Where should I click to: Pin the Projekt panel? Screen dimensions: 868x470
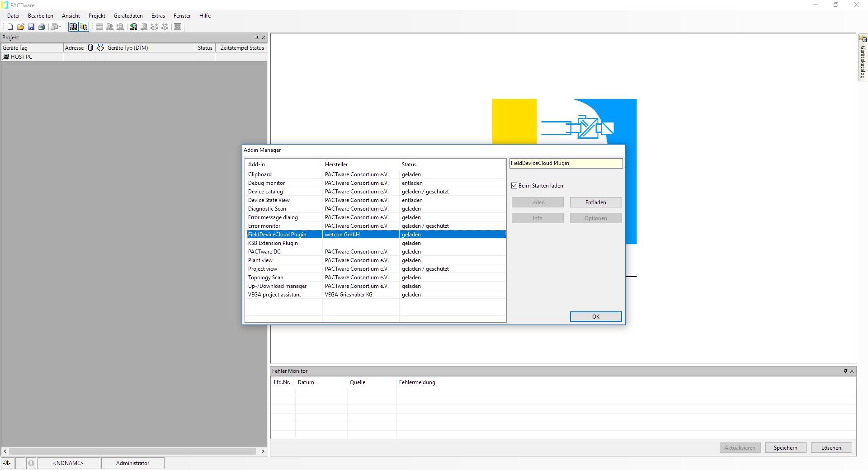tap(257, 38)
